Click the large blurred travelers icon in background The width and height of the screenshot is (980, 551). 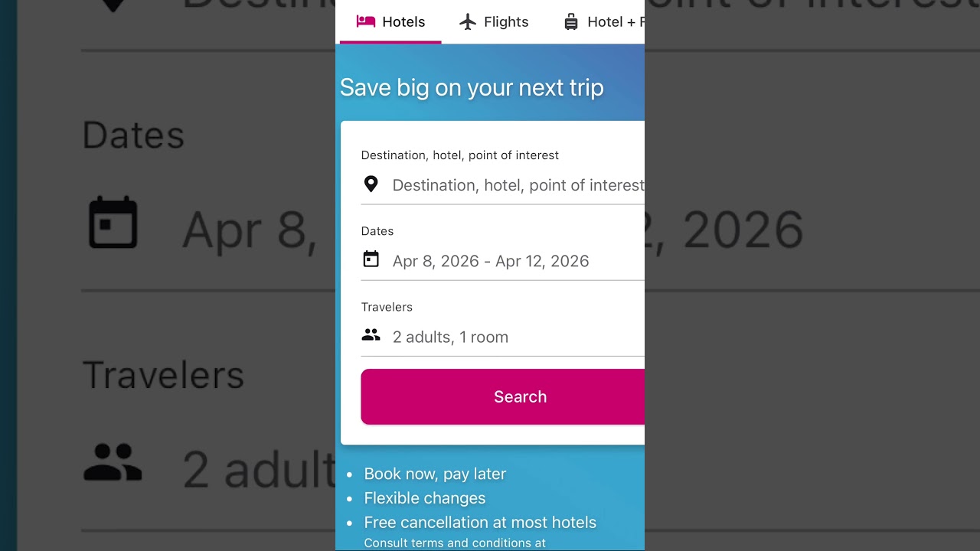tap(113, 462)
